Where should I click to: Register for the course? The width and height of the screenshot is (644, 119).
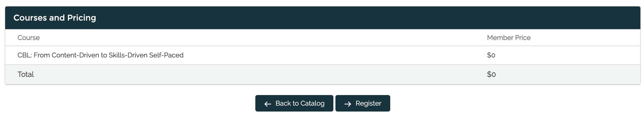click(x=363, y=103)
